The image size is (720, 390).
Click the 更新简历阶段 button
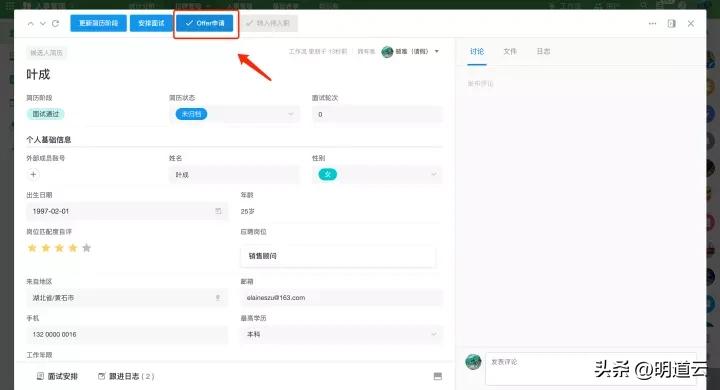98,23
